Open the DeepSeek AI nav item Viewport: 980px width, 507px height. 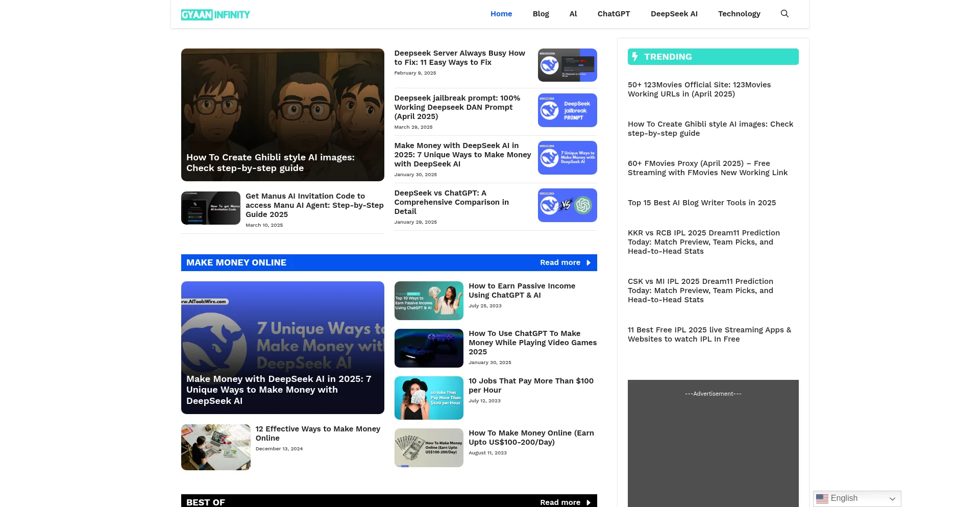tap(674, 14)
